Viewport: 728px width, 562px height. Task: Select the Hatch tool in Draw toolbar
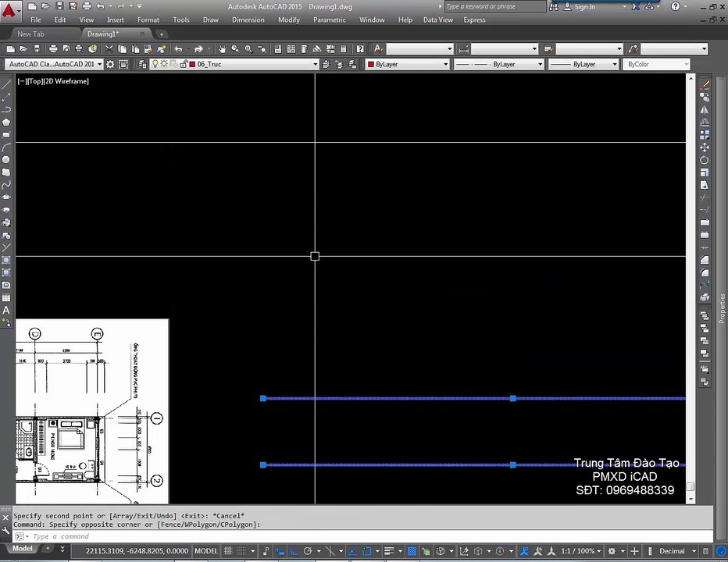coord(6,260)
